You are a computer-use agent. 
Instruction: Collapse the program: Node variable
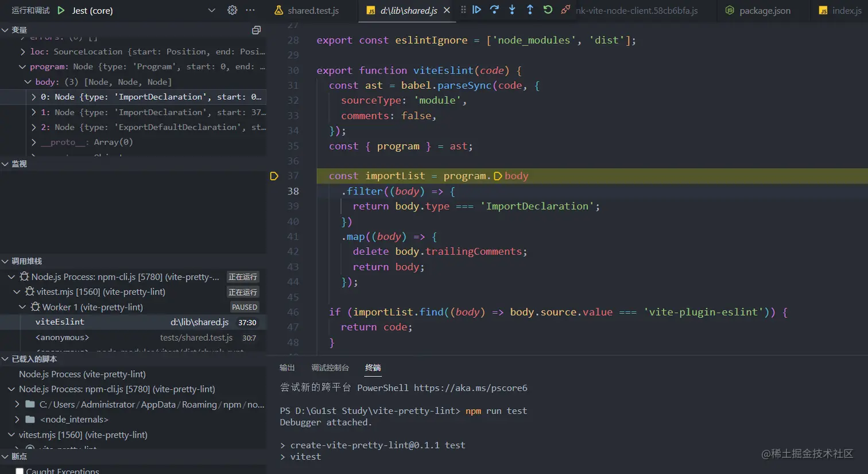[x=22, y=67]
